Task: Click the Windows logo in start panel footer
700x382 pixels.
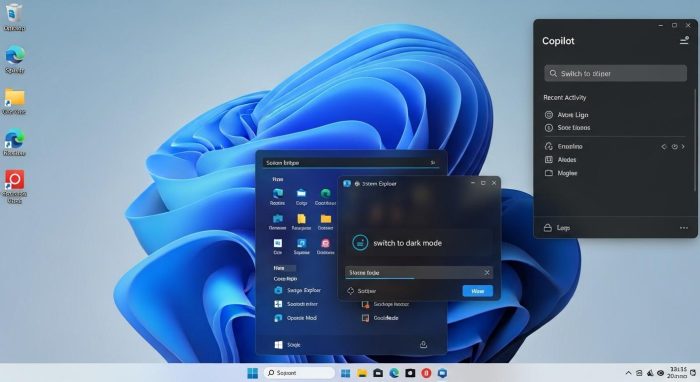Action: (x=278, y=345)
